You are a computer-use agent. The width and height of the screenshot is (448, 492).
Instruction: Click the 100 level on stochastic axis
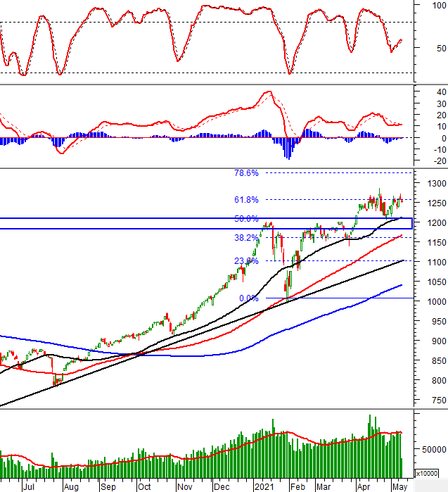point(439,6)
